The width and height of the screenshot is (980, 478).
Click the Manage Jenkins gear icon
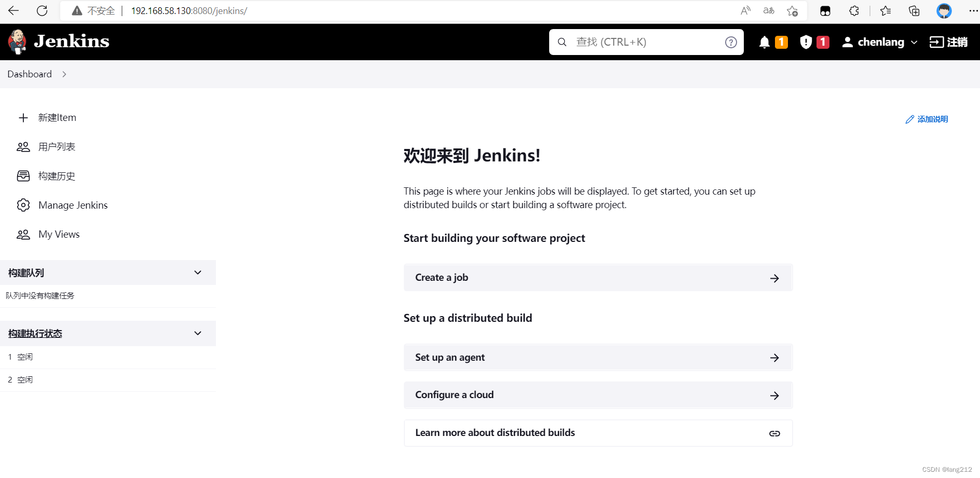[23, 205]
